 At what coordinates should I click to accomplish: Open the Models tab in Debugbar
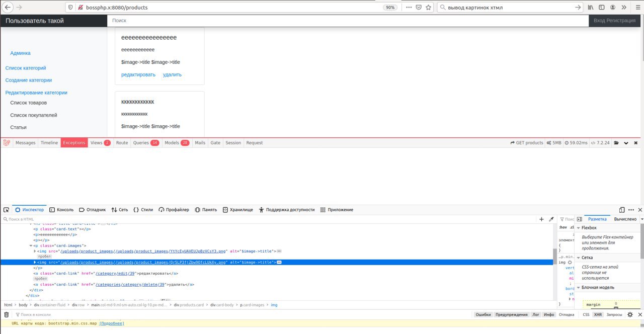click(x=177, y=143)
